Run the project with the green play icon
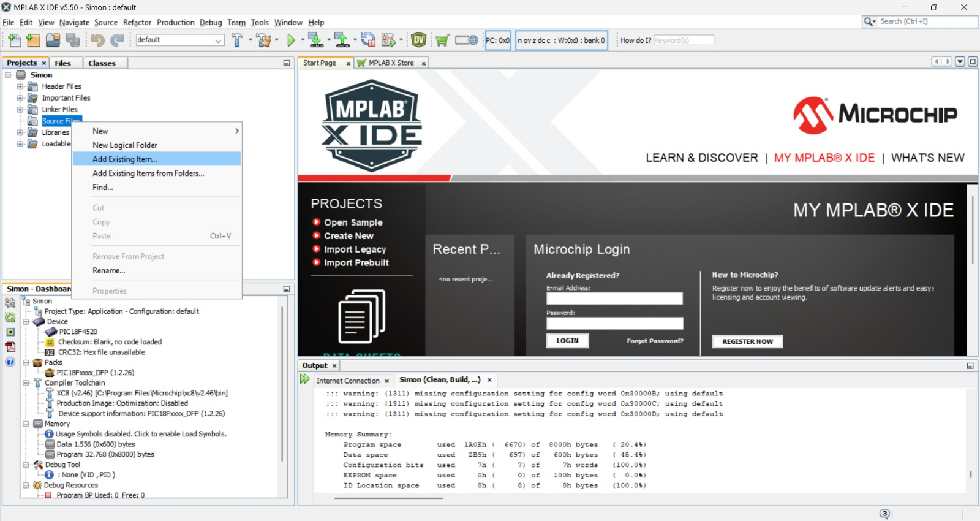Image resolution: width=980 pixels, height=521 pixels. click(x=291, y=40)
